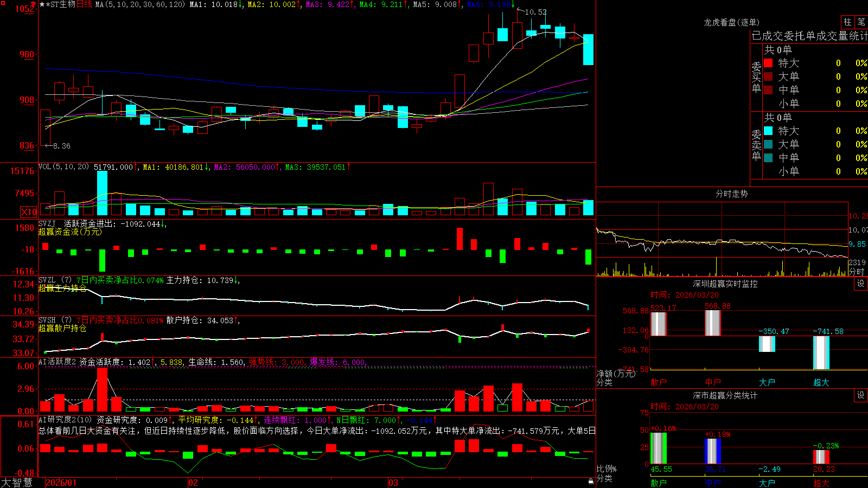Screen dimensions: 868x488
Task: Click the 已成交委托单成交量统计 header
Action: tap(809, 36)
